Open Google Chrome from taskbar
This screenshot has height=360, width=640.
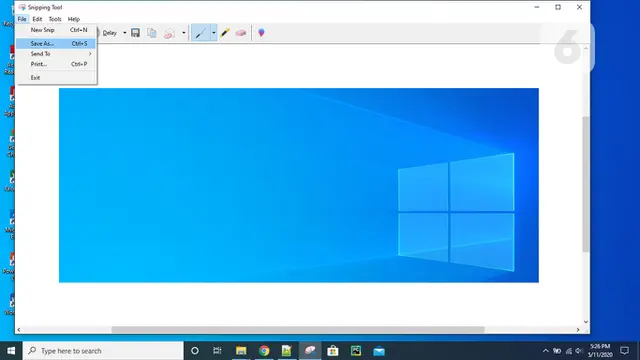point(264,351)
